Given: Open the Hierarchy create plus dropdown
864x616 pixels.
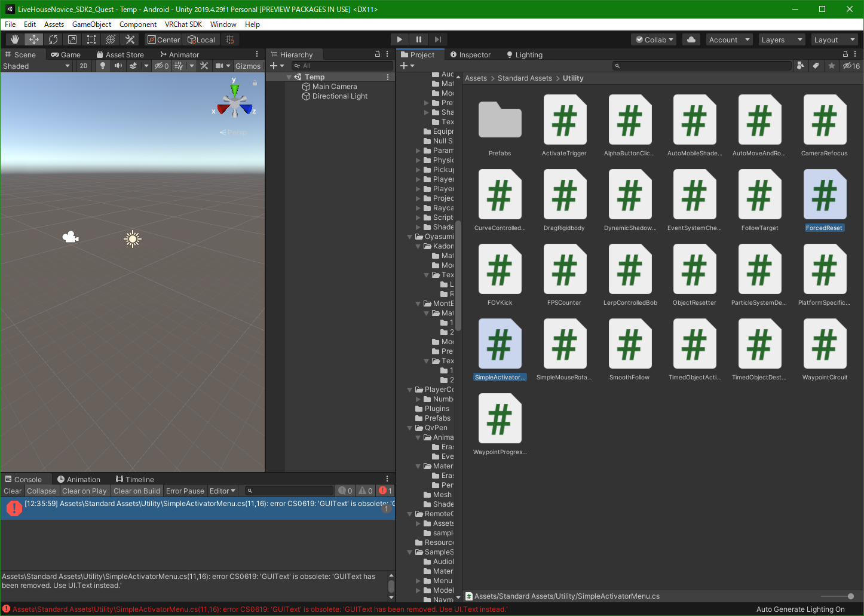Looking at the screenshot, I should 277,66.
